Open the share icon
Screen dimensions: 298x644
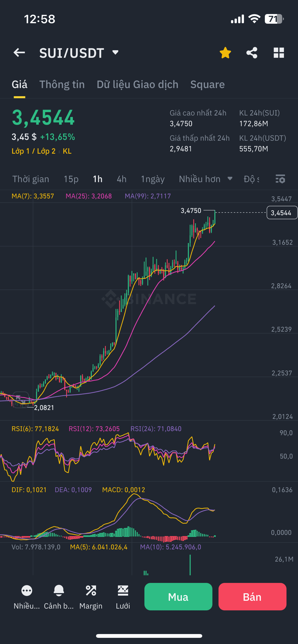point(252,53)
